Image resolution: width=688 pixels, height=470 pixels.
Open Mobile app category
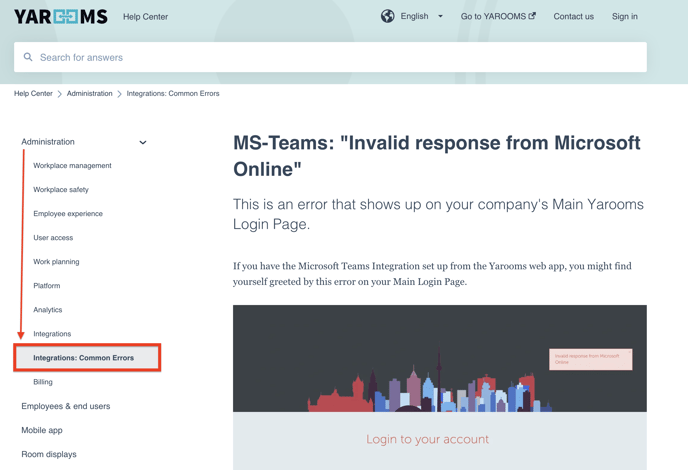point(42,431)
